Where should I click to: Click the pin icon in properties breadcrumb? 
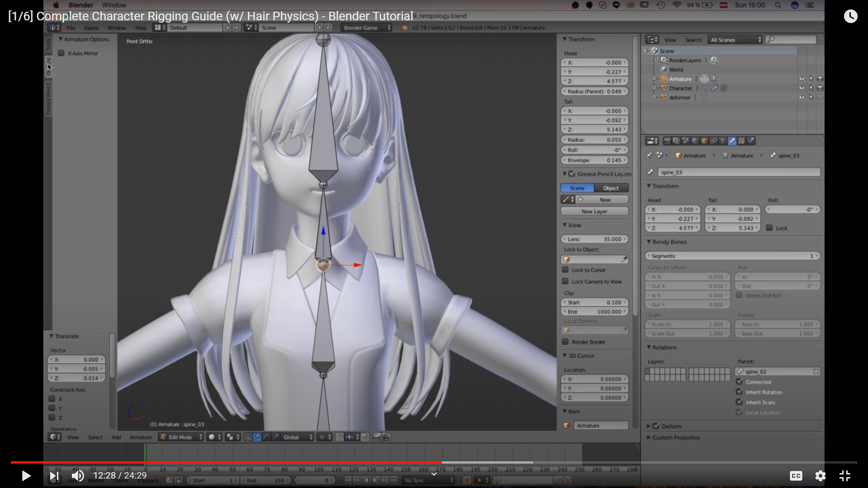click(x=649, y=155)
